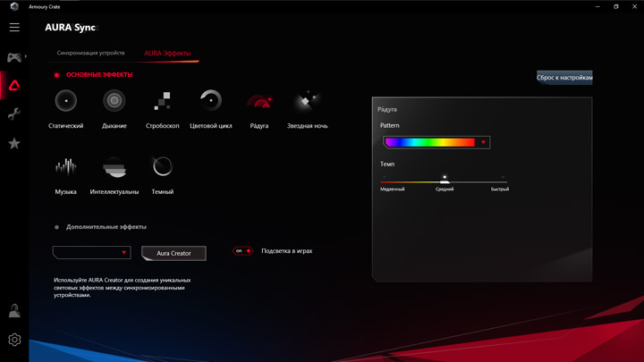
Task: Select the Статический lighting effect icon
Action: (65, 100)
